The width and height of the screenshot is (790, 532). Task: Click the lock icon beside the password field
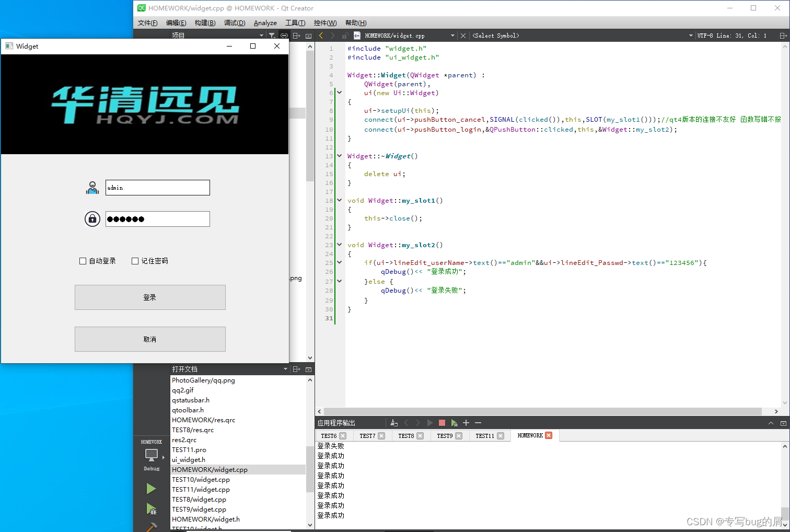click(x=92, y=219)
